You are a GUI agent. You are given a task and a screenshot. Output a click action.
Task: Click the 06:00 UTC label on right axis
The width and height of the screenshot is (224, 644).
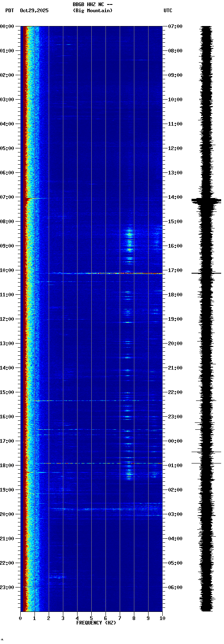pyautogui.click(x=175, y=587)
